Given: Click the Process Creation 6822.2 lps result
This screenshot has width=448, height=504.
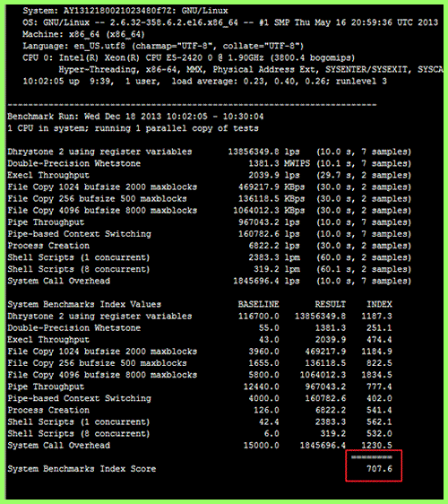Looking at the screenshot, I should (274, 246).
